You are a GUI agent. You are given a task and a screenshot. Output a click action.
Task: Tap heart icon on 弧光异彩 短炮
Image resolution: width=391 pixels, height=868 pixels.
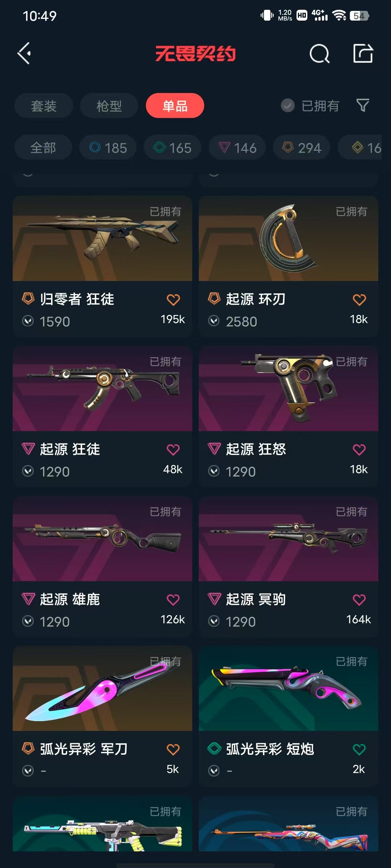359,749
